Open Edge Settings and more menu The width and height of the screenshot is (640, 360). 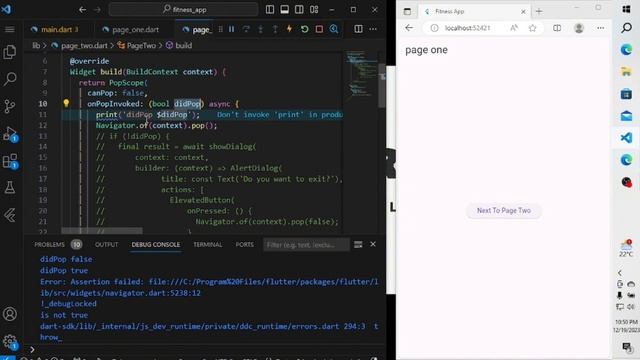point(600,28)
